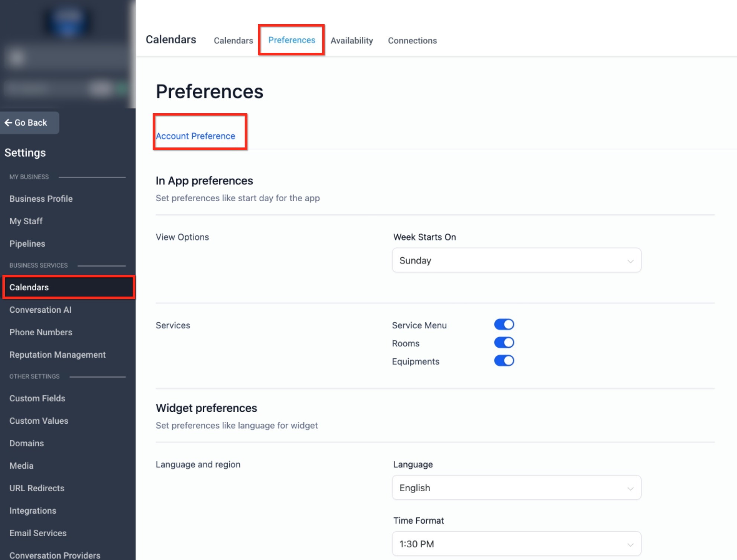Image resolution: width=737 pixels, height=560 pixels.
Task: Select the Preferences tab
Action: click(292, 40)
